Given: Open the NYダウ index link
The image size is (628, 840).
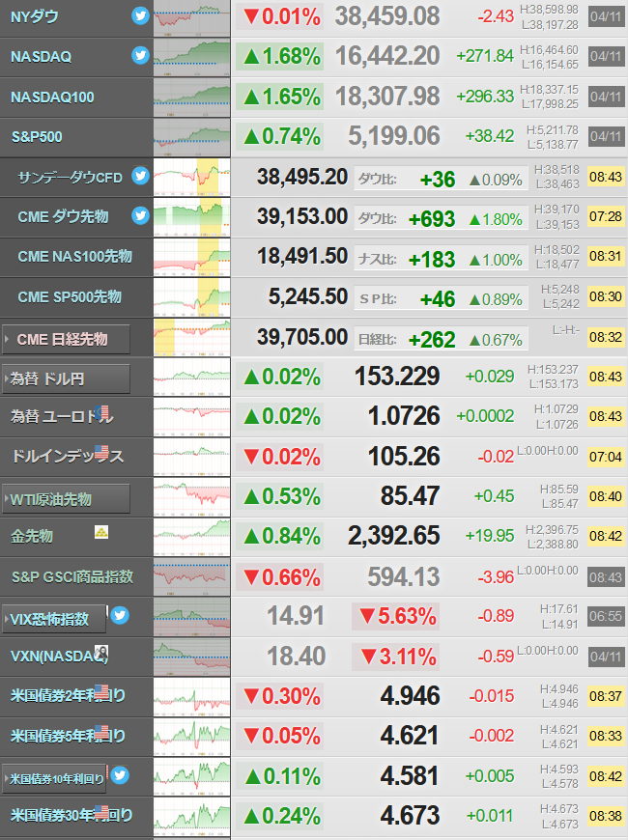Looking at the screenshot, I should click(35, 16).
